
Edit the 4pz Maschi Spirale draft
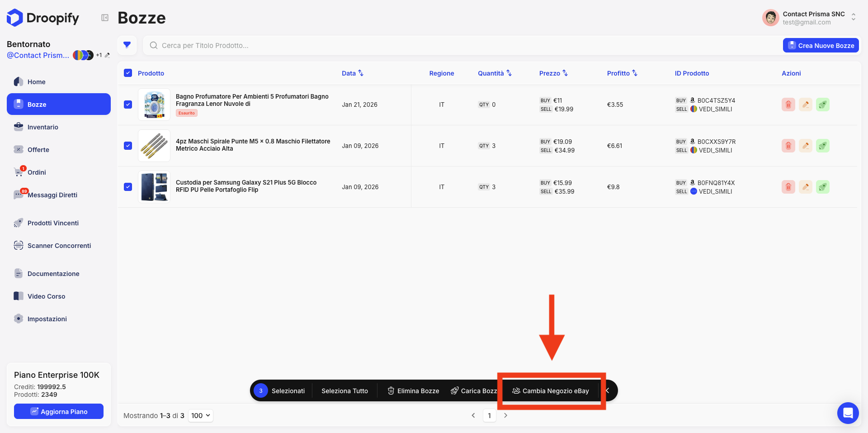[x=805, y=146]
